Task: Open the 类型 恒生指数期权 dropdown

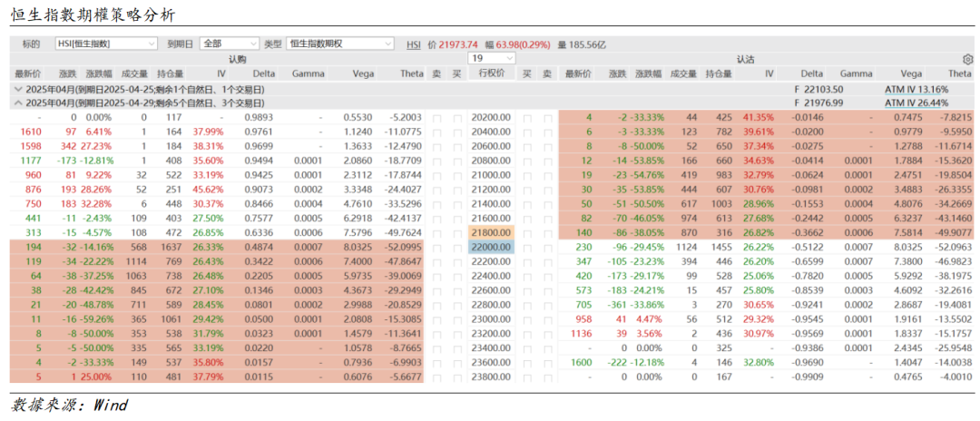Action: click(x=340, y=44)
